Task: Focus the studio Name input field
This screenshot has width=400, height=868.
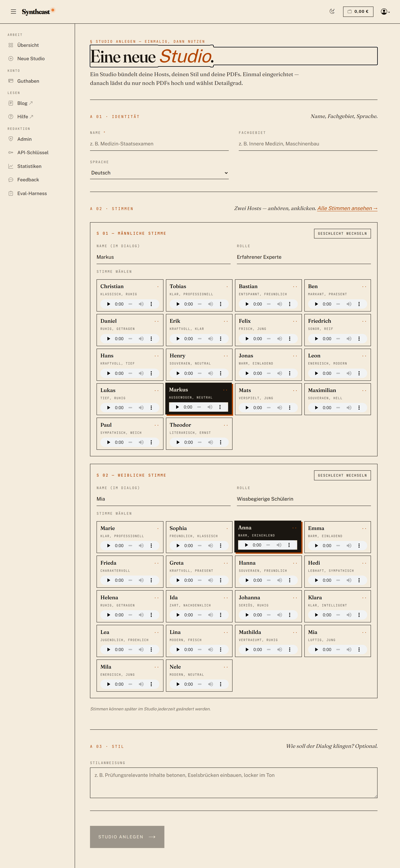Action: click(159, 144)
